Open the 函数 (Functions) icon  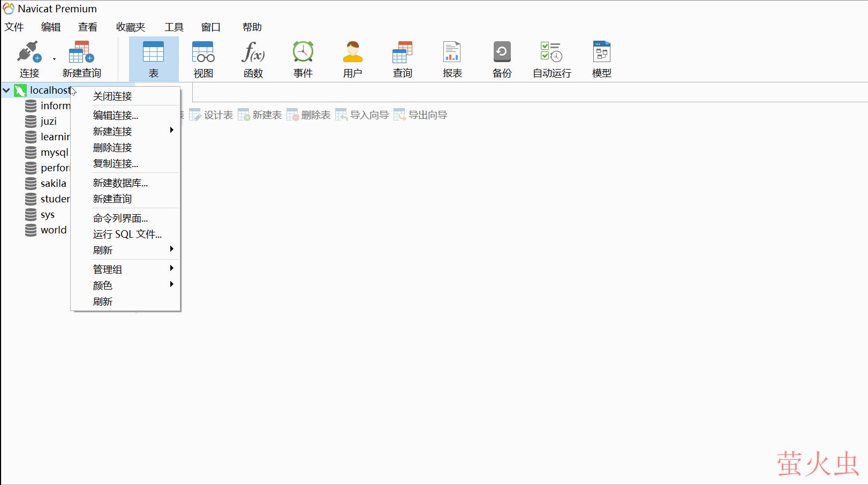tap(253, 58)
